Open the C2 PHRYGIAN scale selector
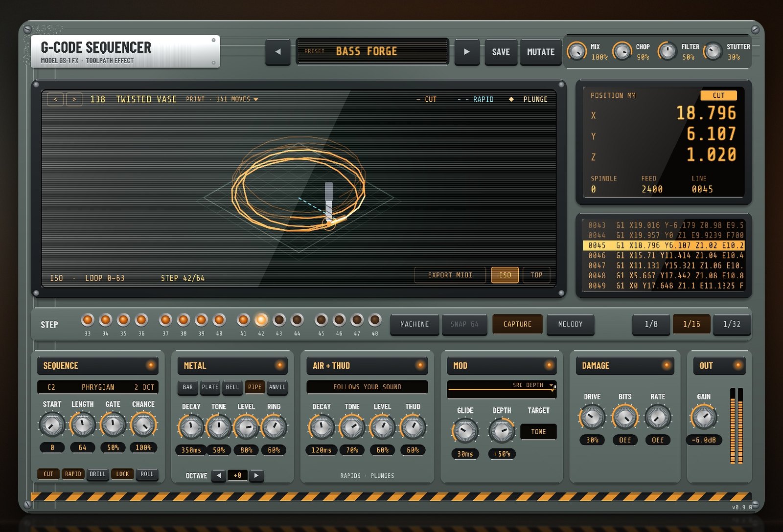783x532 pixels. coord(98,387)
